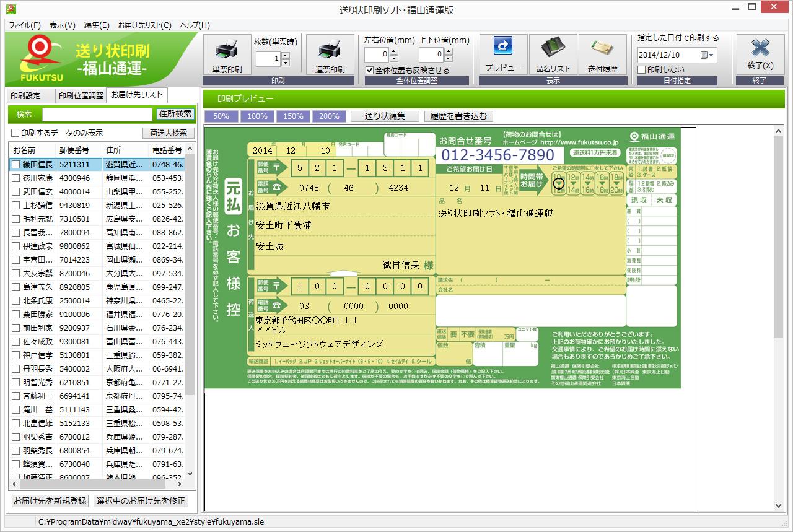
Task: Set preview zoom to 200%
Action: tap(329, 116)
